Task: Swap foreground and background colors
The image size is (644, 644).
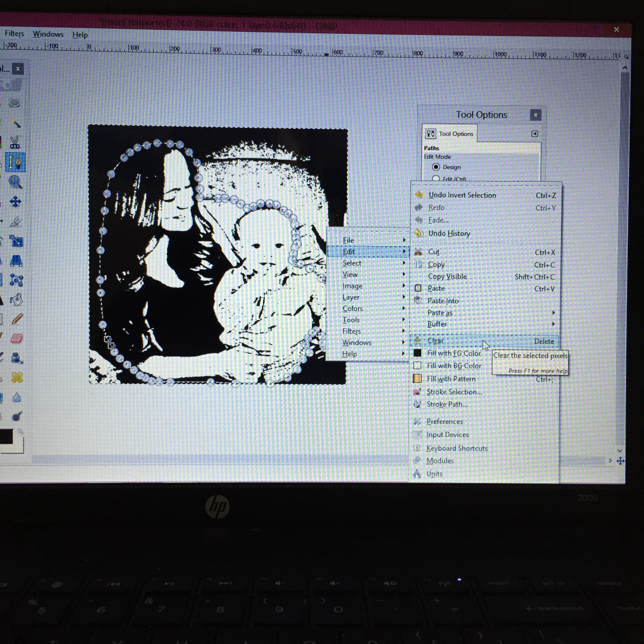Action: coord(20,432)
